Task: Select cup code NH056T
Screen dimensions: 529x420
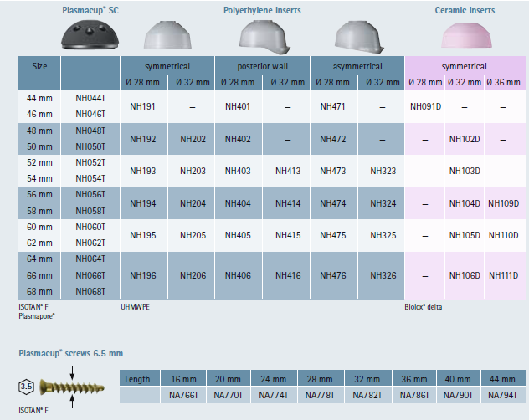Action: (x=90, y=195)
